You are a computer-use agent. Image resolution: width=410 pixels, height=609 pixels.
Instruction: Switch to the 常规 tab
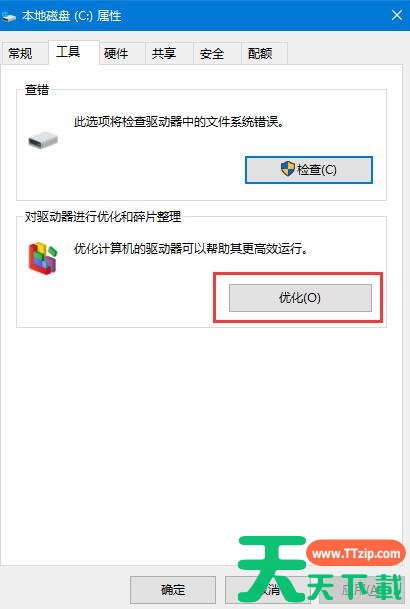click(20, 53)
